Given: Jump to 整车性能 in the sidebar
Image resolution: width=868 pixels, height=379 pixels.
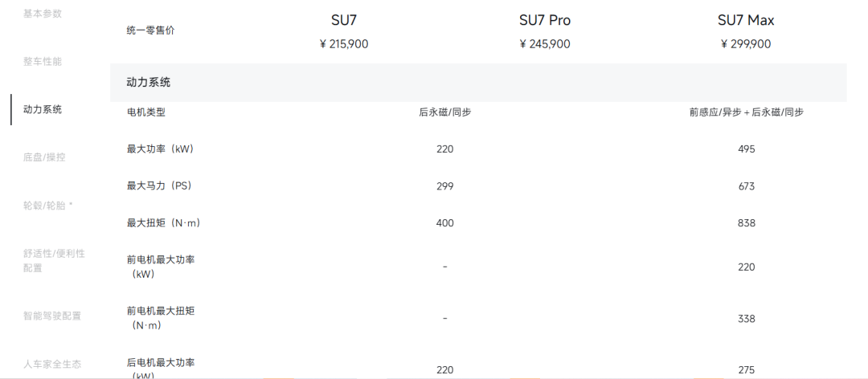Looking at the screenshot, I should click(x=43, y=61).
